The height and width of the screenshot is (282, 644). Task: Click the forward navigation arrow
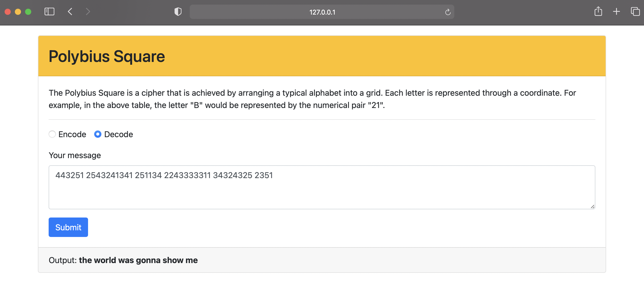coord(88,12)
